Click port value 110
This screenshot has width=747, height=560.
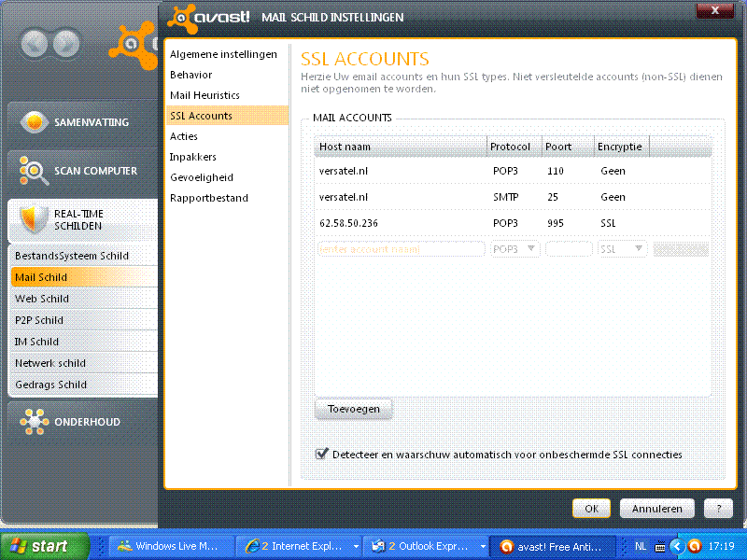click(x=556, y=171)
